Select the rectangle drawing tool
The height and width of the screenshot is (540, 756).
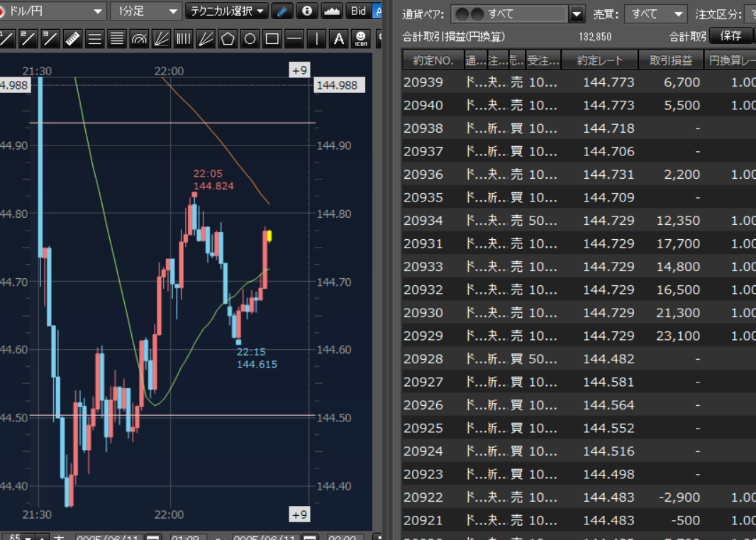click(x=272, y=39)
